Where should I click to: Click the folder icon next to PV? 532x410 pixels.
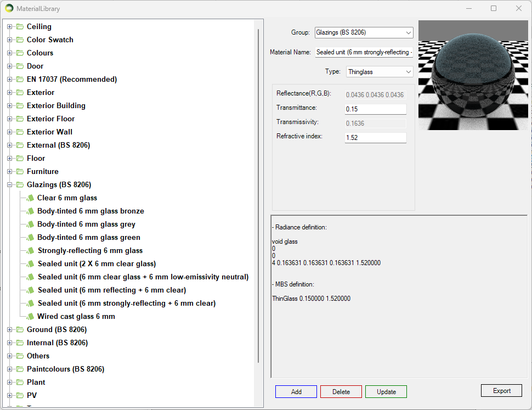click(20, 396)
